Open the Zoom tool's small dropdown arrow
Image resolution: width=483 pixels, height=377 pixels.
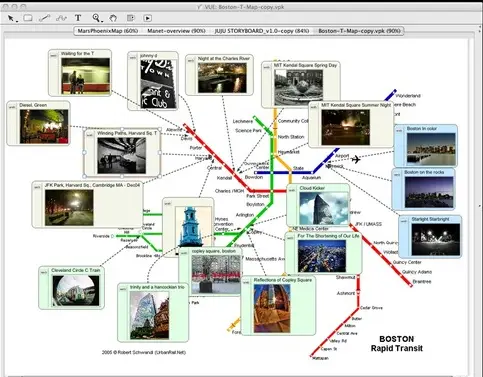(x=101, y=21)
